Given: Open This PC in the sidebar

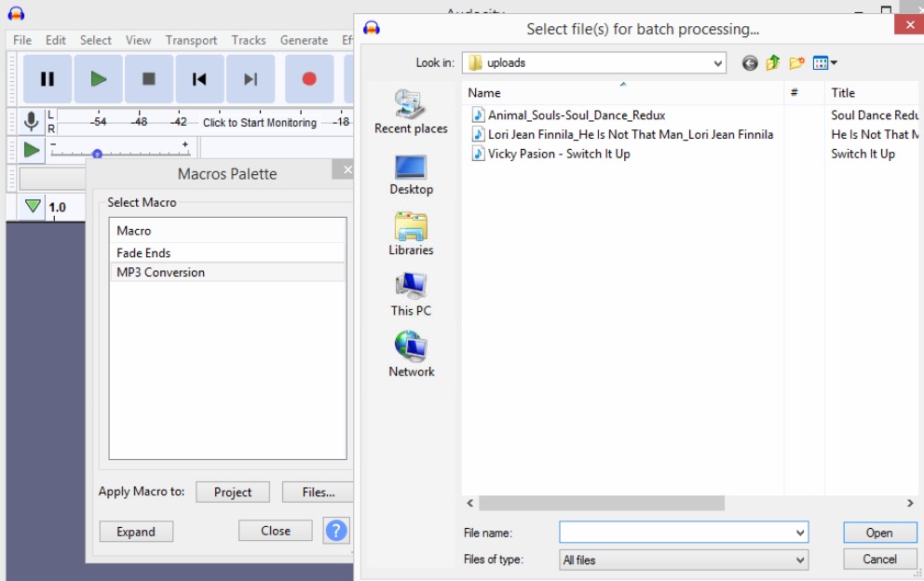Looking at the screenshot, I should coord(411,294).
